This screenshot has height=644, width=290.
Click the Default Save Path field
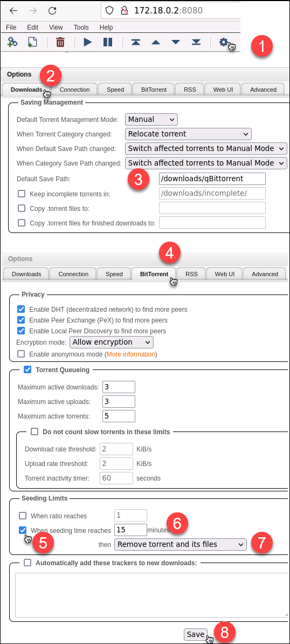coord(212,179)
